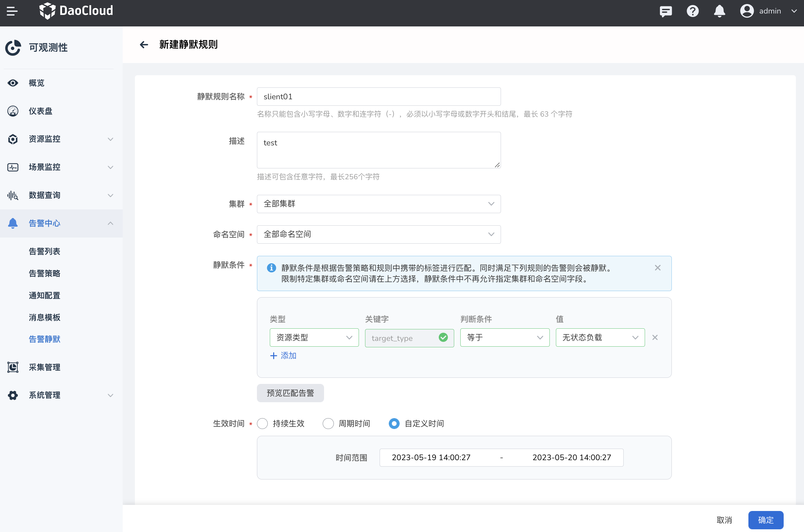Open the messages chat icon
The height and width of the screenshot is (532, 804).
(x=665, y=11)
